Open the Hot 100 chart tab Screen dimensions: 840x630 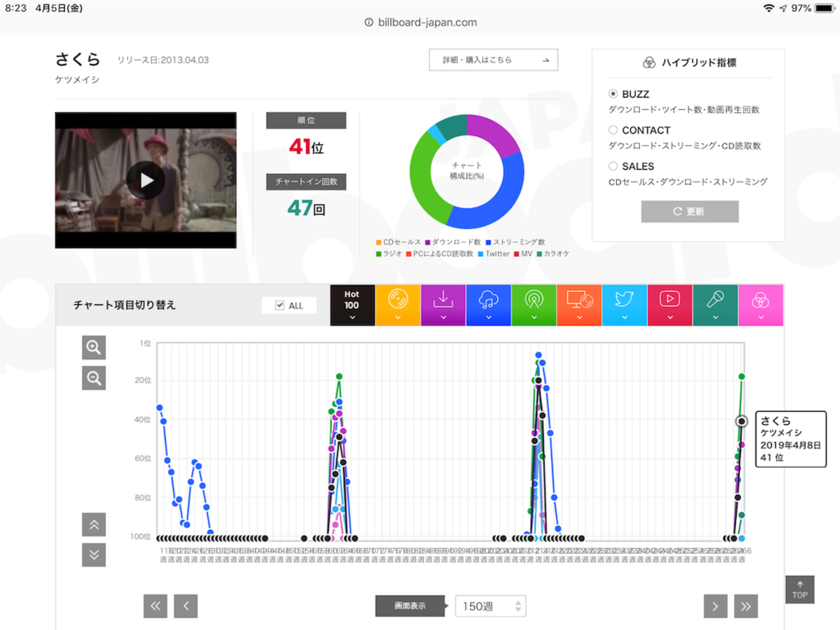352,305
